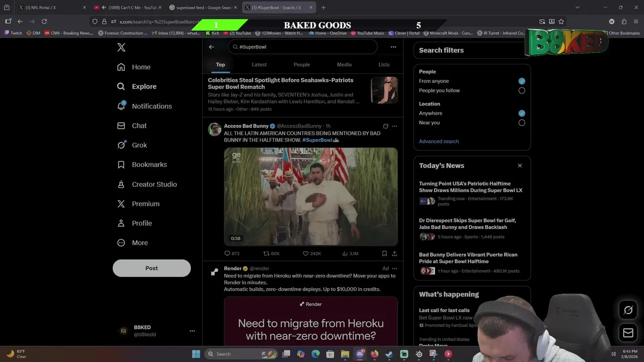Bookmark the Access Bad Bunny post
This screenshot has height=362, width=644.
pos(384,253)
